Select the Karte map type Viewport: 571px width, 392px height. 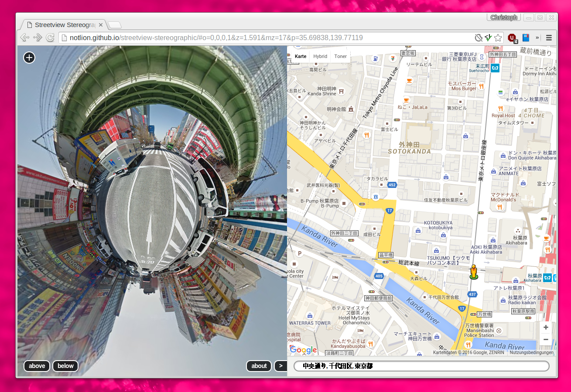click(x=301, y=56)
